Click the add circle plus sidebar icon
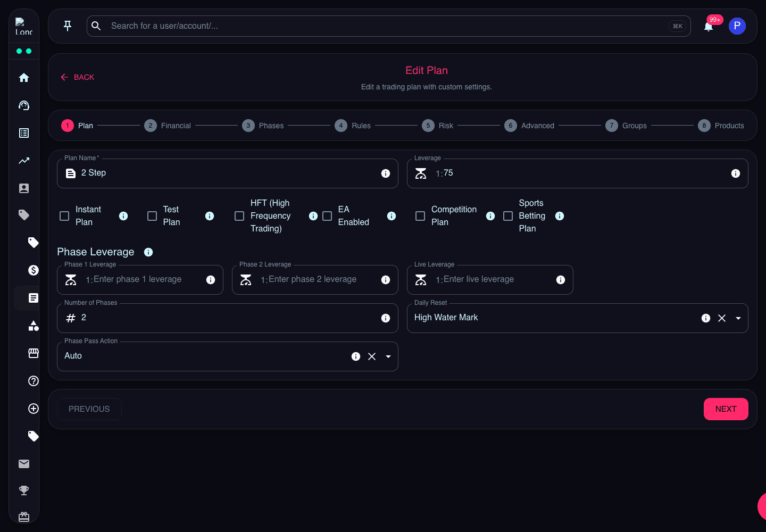Screen dimensions: 766x532 [34, 409]
